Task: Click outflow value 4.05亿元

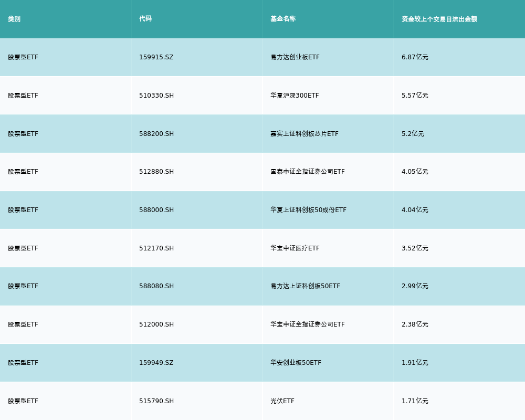Action: click(x=415, y=172)
